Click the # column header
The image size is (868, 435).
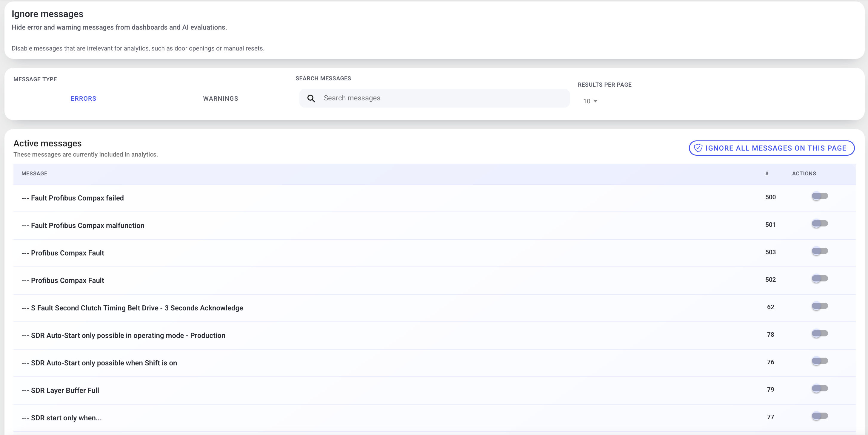coord(767,173)
